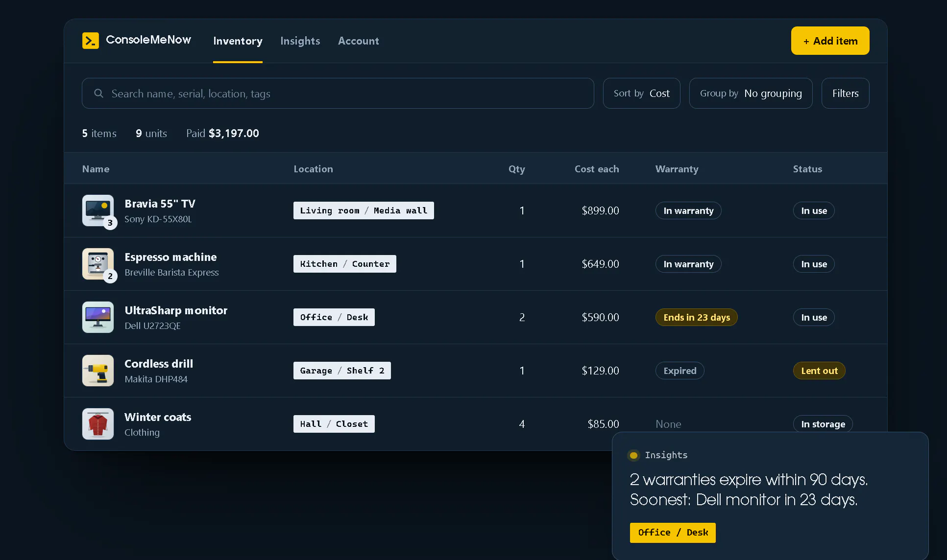Sort by the Location column header
947x560 pixels.
click(313, 169)
